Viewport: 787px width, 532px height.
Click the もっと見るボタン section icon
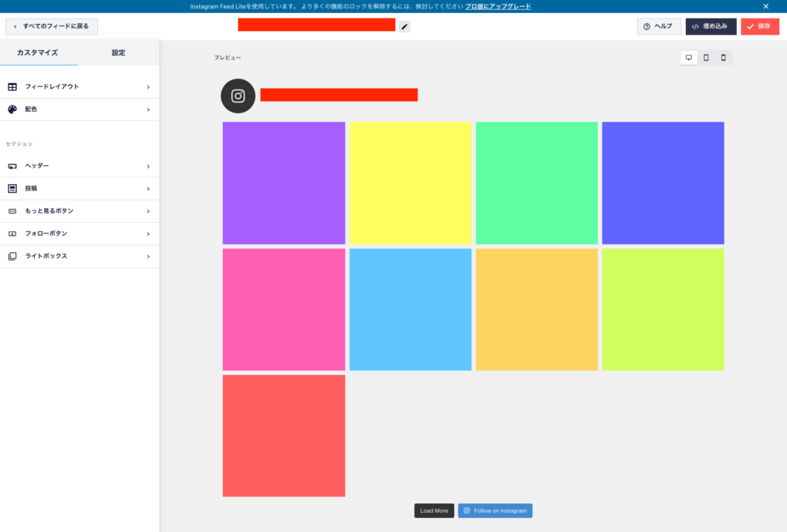click(12, 210)
